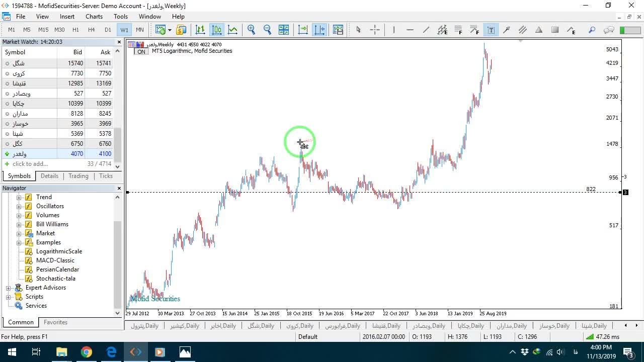Open Google Chrome from the taskbar
This screenshot has width=644, height=362.
[87, 352]
